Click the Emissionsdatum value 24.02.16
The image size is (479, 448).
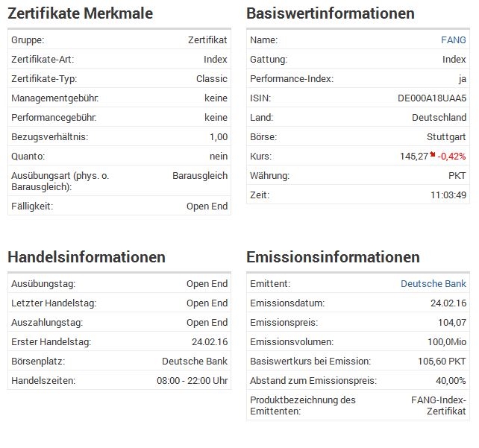(448, 303)
